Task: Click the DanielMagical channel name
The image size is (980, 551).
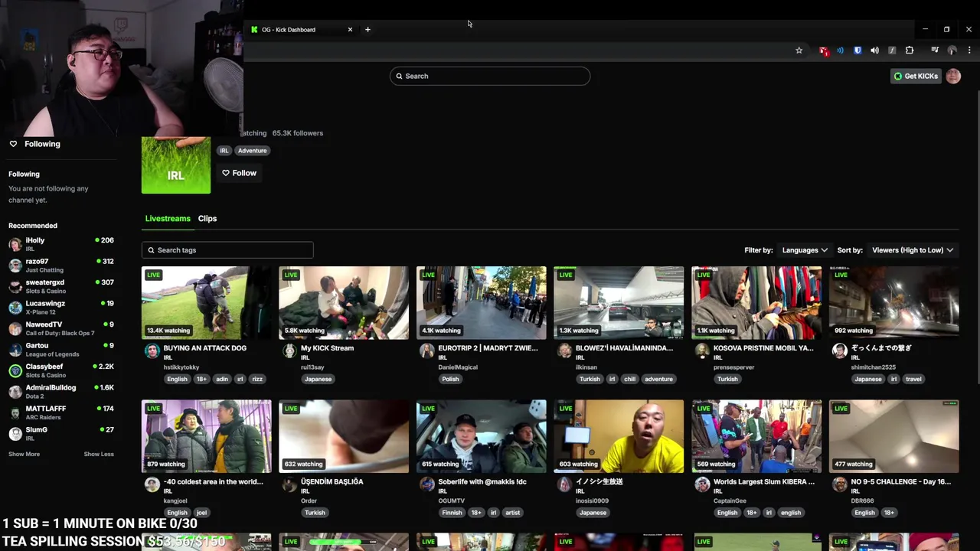Action: click(x=458, y=367)
